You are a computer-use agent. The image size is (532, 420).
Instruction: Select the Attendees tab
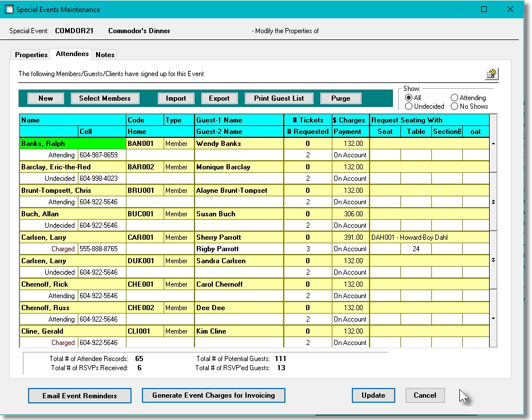72,54
